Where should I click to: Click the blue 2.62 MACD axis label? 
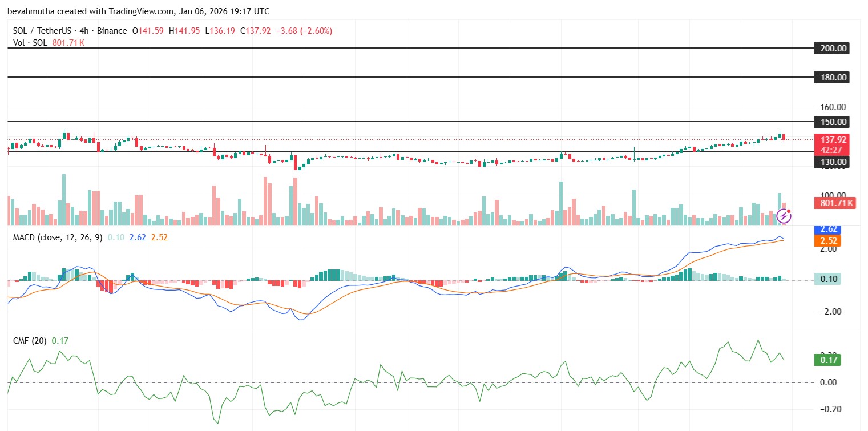(829, 229)
